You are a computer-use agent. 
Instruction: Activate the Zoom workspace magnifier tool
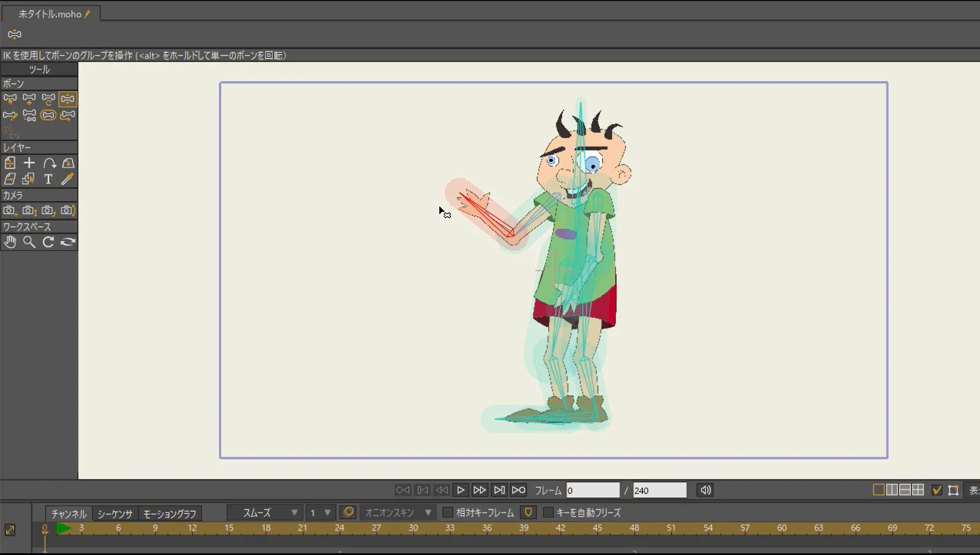(x=29, y=242)
